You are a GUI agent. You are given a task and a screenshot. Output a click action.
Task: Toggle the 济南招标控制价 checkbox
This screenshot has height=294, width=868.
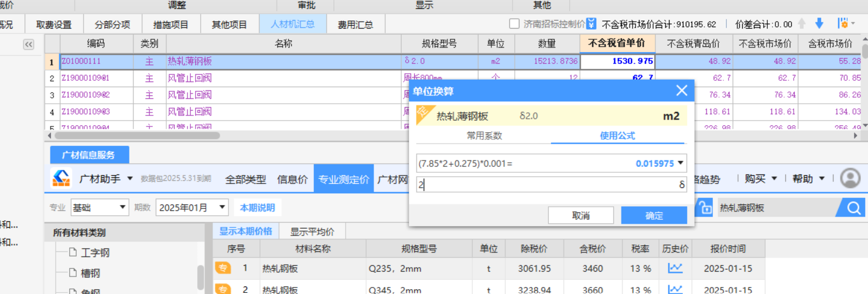pyautogui.click(x=514, y=24)
